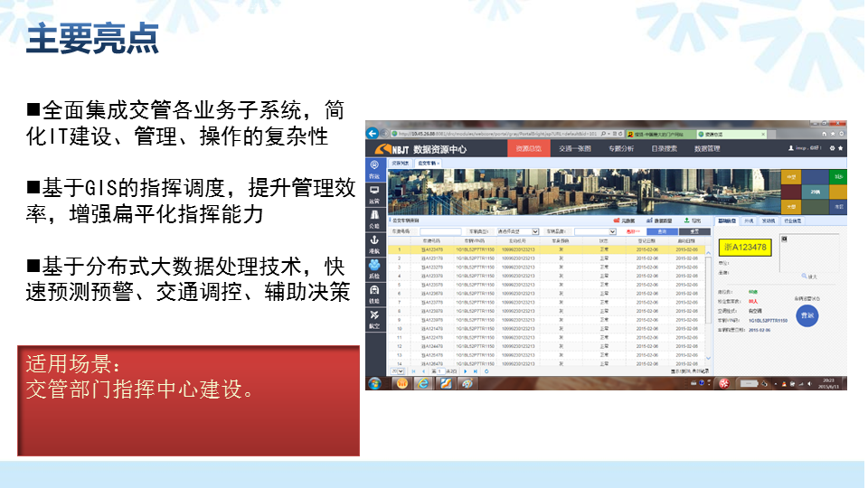Select the 专题分析 menu item

[x=621, y=148]
